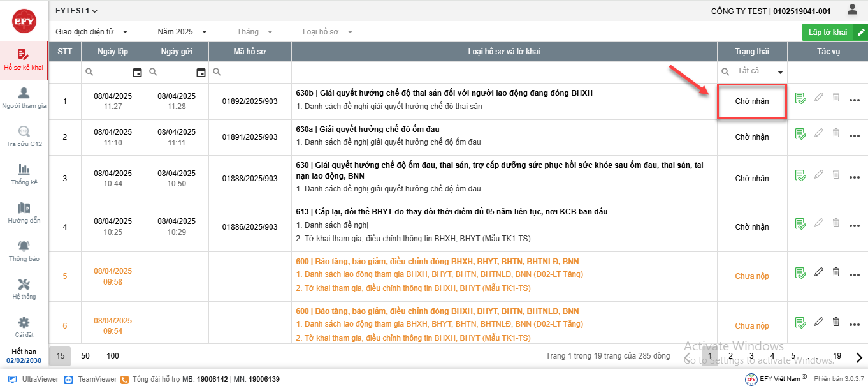Open the user account icon
868x386 pixels.
[x=852, y=10]
